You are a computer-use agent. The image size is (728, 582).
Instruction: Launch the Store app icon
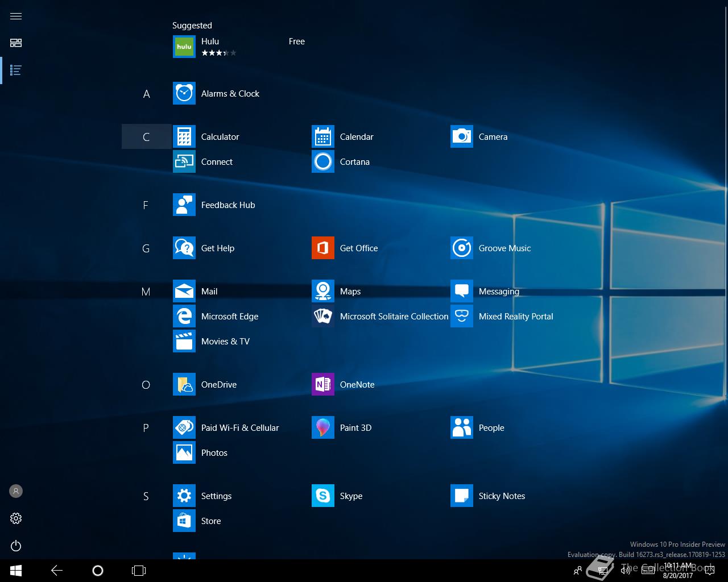(184, 521)
